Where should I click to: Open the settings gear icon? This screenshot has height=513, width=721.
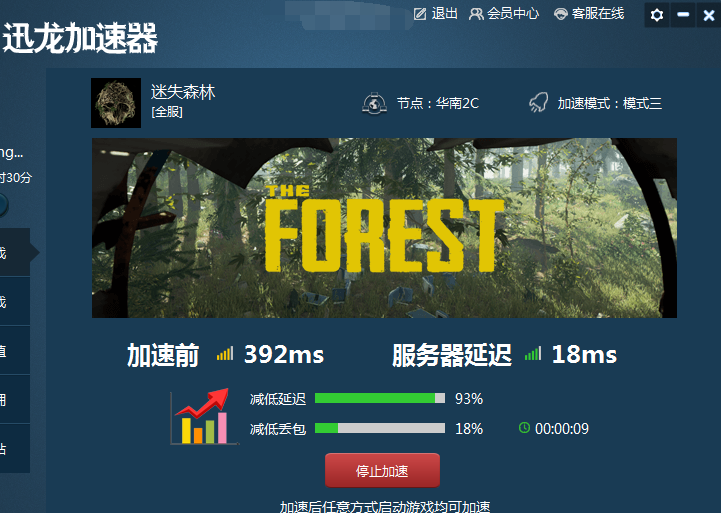point(657,15)
